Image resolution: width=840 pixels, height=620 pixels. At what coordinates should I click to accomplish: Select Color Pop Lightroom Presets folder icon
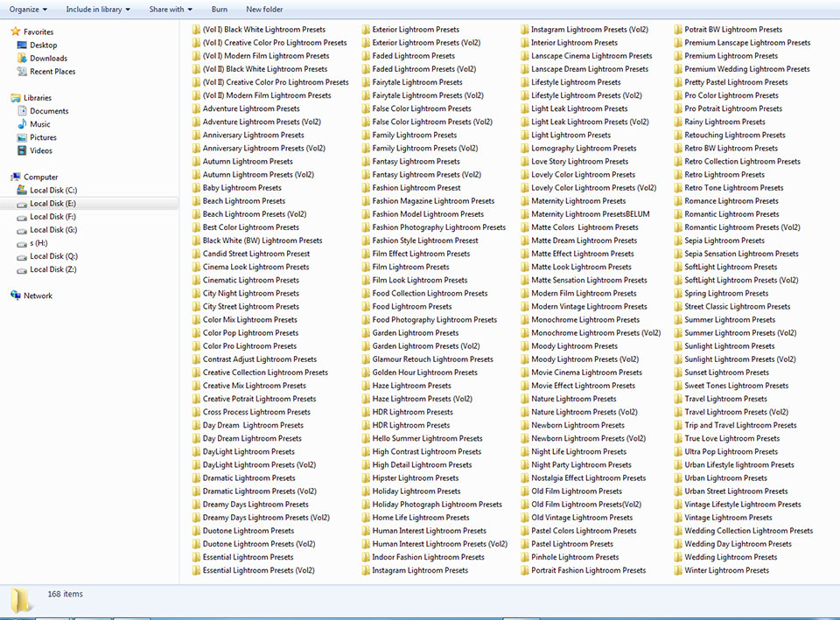tap(196, 333)
